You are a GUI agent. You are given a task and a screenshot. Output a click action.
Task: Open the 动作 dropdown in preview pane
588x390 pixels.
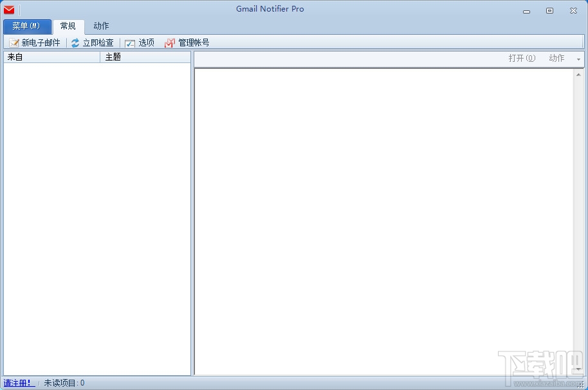pos(557,58)
